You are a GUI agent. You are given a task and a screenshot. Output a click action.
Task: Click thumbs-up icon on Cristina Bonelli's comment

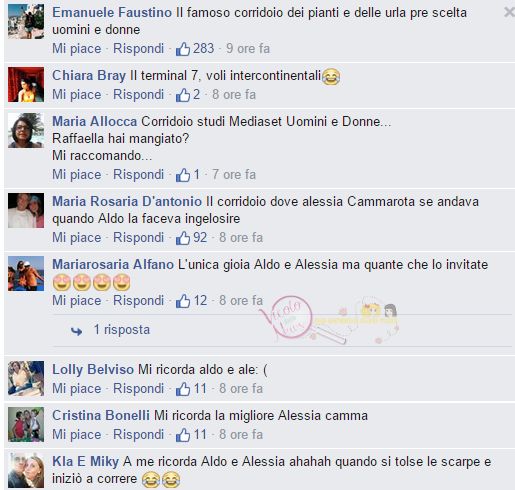point(183,435)
